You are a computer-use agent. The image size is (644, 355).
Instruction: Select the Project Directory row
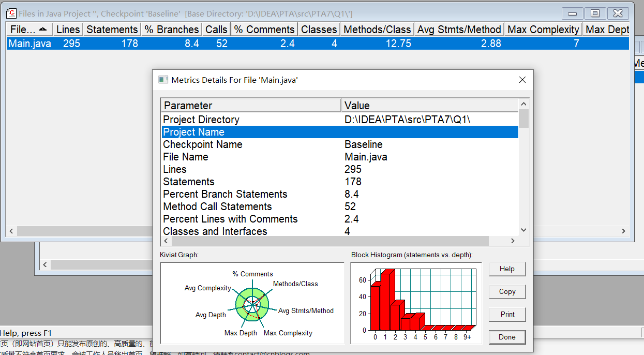pyautogui.click(x=340, y=120)
